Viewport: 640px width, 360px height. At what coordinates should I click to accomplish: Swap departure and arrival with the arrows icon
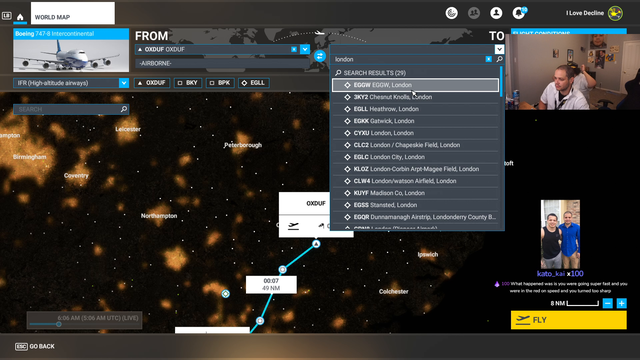(x=320, y=56)
